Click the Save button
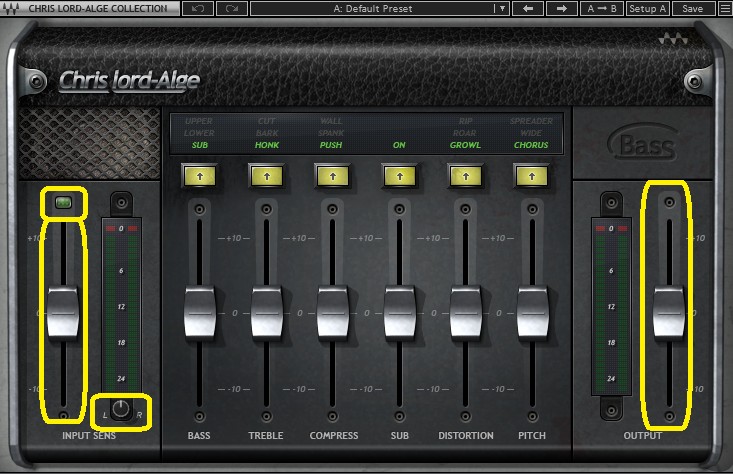 [692, 8]
